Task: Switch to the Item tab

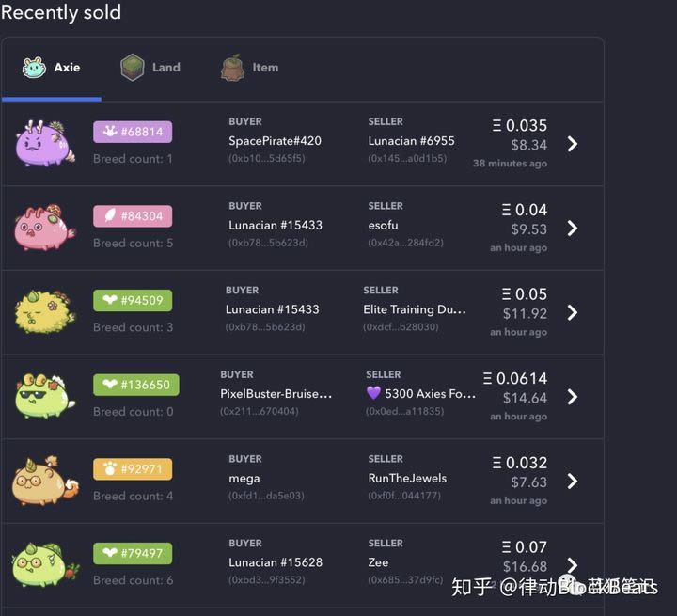Action: point(249,68)
